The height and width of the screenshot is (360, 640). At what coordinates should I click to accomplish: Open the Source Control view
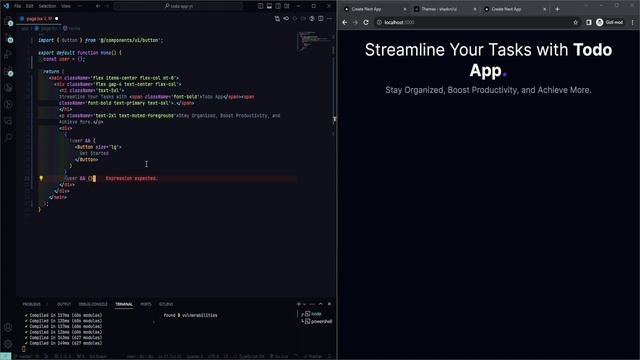point(8,39)
